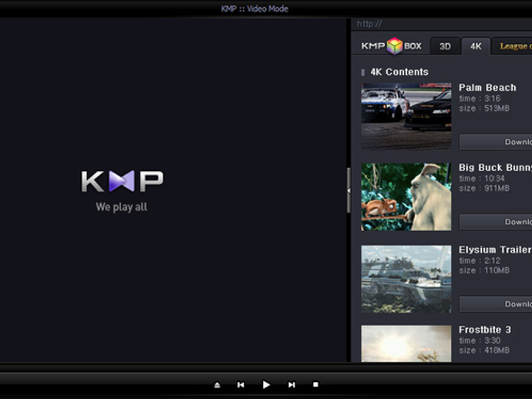Viewport: 532px width, 399px height.
Task: Download the Elysium Trailer video
Action: tap(496, 304)
